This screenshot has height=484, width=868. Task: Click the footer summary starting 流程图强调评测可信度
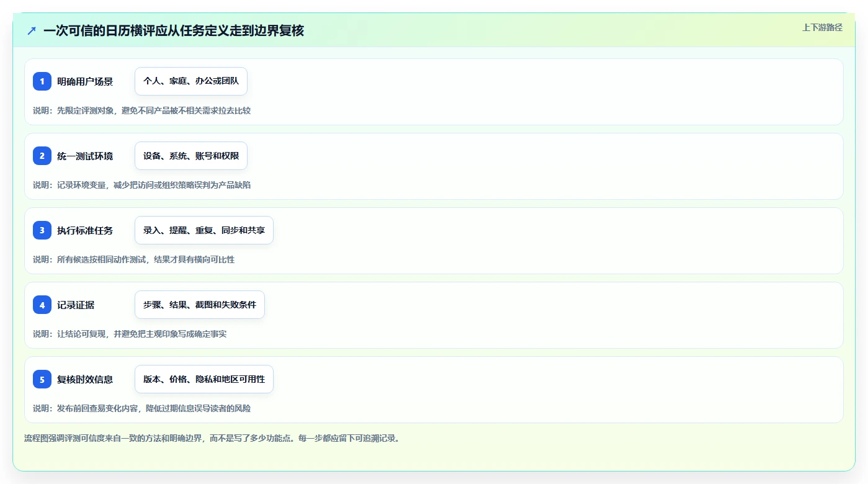(212, 438)
